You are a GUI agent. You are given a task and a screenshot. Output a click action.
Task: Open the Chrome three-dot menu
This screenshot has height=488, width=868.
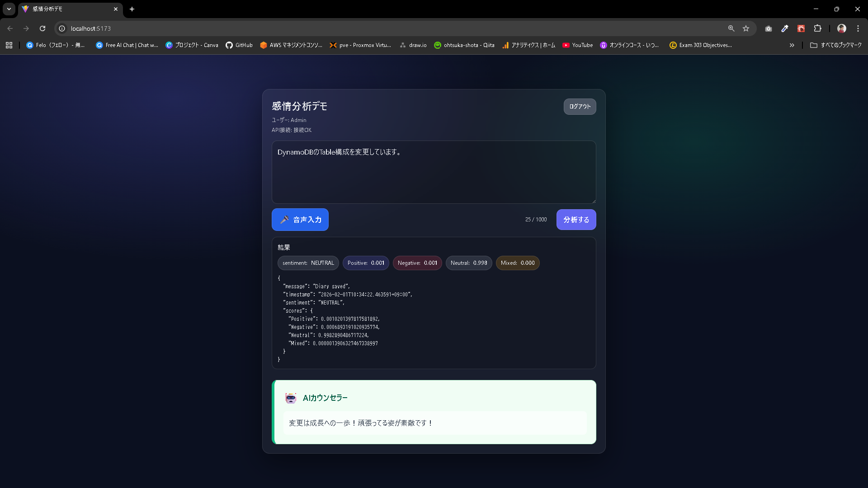click(858, 28)
